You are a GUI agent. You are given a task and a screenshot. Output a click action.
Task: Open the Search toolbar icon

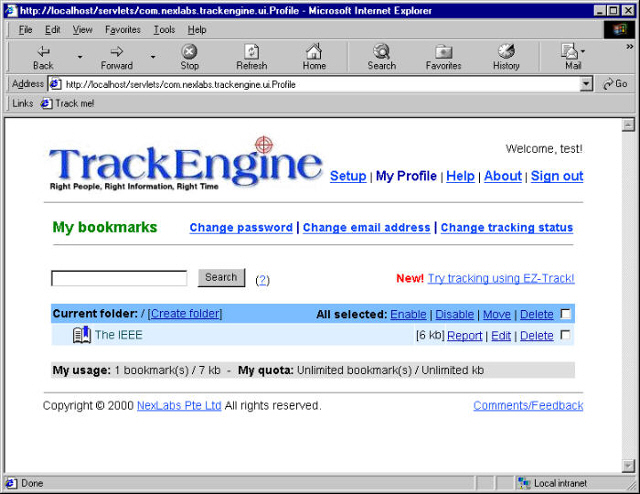382,51
